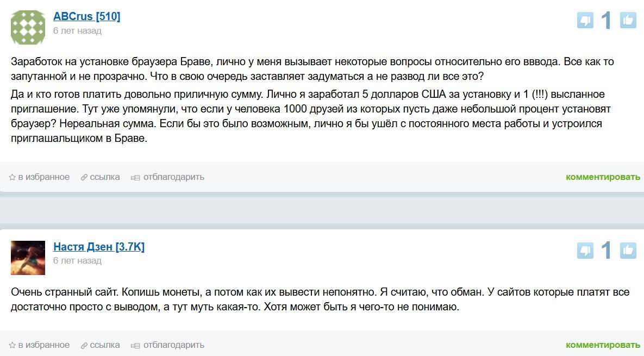Comment on Настя Дзен's answer
Screen dimensions: 644x356
point(603,345)
